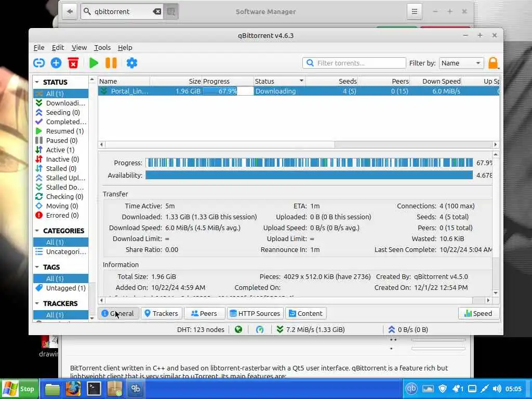Open the terminal icon on the taskbar
The image size is (532, 399).
click(94, 389)
